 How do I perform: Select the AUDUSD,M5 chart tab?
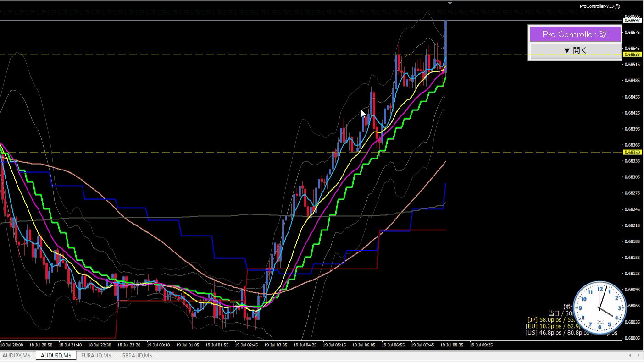56,356
